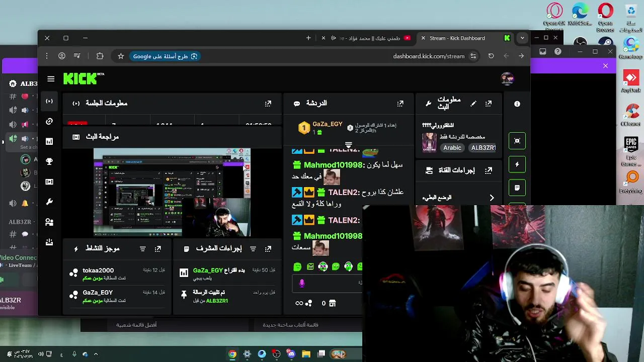Screen dimensions: 644x362
Task: Select the first green emote in chat row
Action: 297,267
